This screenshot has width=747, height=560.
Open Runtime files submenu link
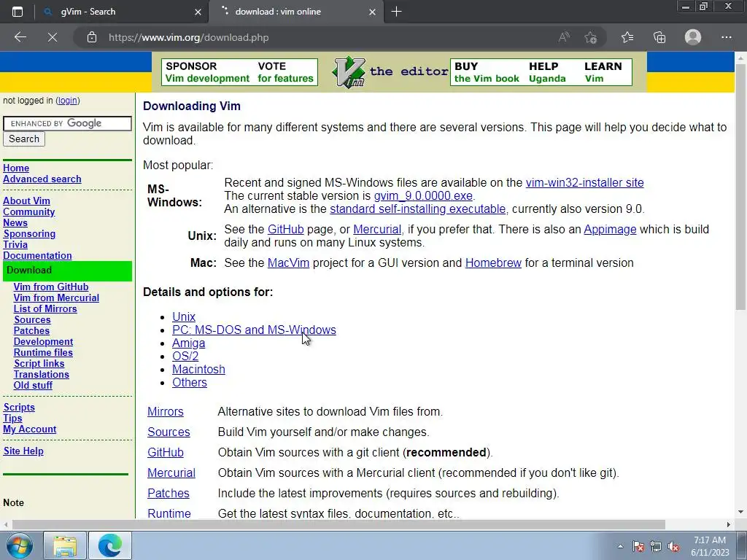pos(43,353)
